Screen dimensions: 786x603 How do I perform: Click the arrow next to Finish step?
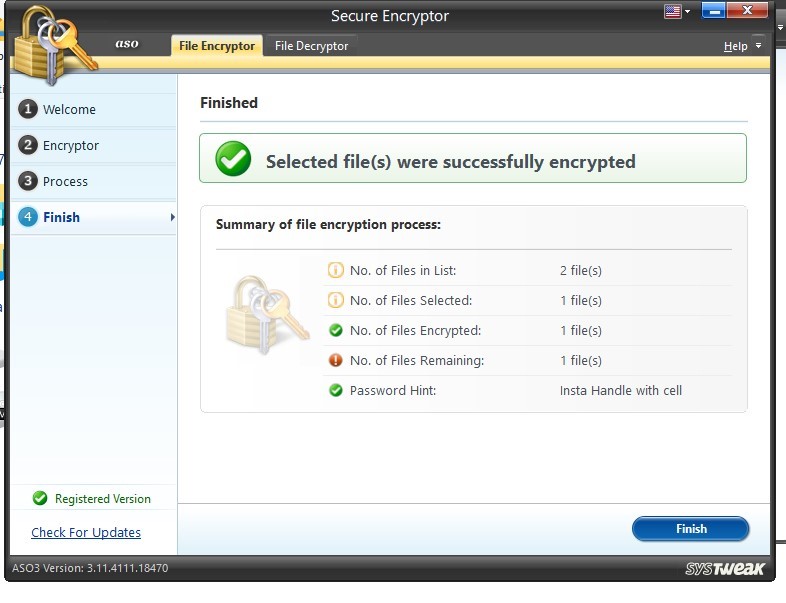tap(172, 217)
